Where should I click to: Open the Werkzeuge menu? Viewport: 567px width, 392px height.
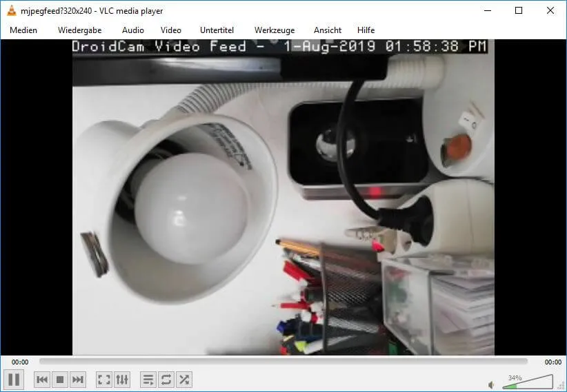[275, 30]
